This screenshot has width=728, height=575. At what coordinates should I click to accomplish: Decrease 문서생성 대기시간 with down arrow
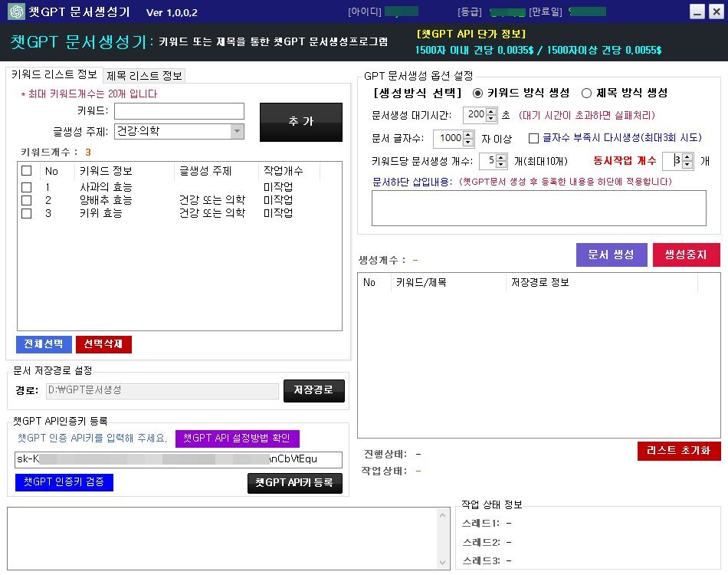click(x=491, y=118)
